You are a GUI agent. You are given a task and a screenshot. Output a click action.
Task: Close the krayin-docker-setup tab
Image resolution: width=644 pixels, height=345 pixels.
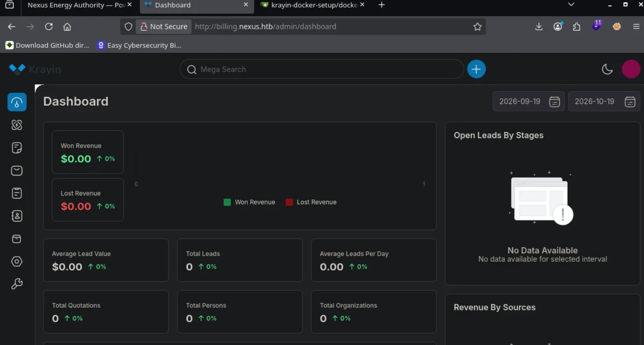click(362, 5)
